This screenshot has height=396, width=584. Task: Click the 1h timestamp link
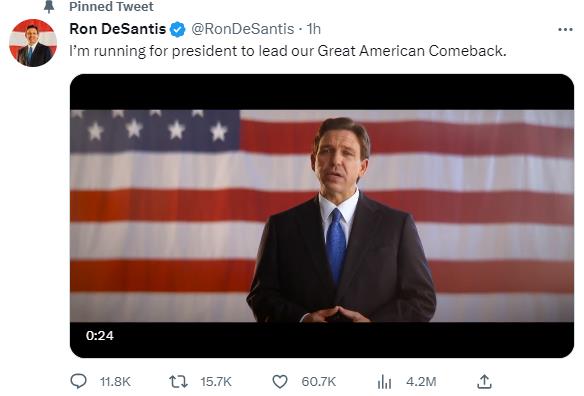[x=313, y=29]
